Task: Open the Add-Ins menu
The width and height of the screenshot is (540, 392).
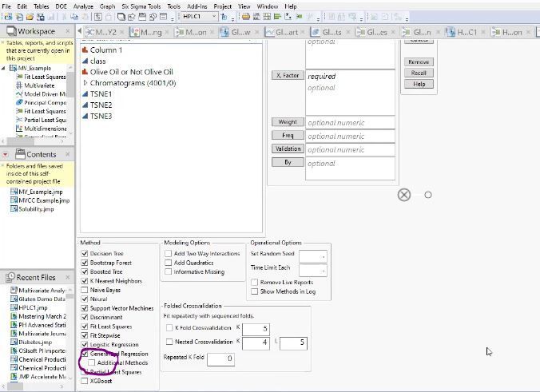Action: coord(197,6)
